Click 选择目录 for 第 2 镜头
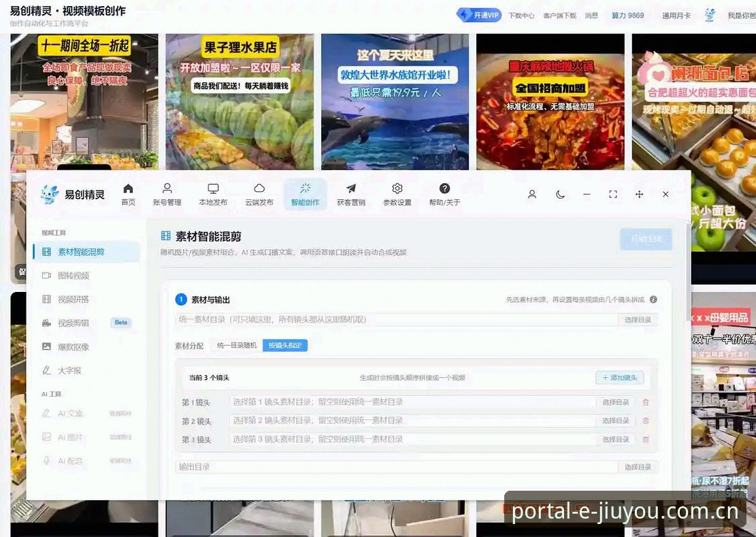 click(x=616, y=421)
